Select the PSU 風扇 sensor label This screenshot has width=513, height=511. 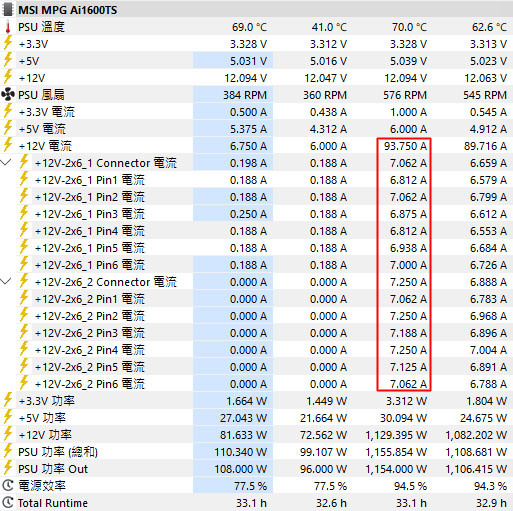(41, 95)
